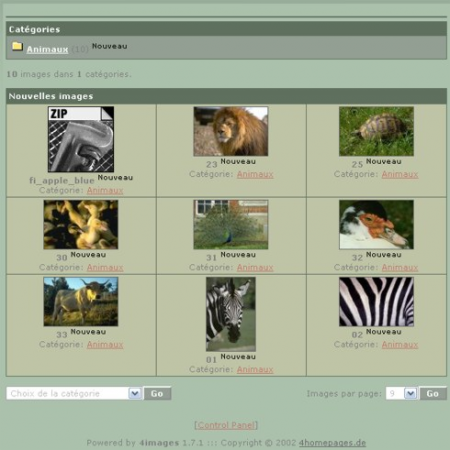Image resolution: width=450 pixels, height=450 pixels.
Task: Open the ZIP file thumbnail fi_apple_blue
Action: (x=81, y=139)
